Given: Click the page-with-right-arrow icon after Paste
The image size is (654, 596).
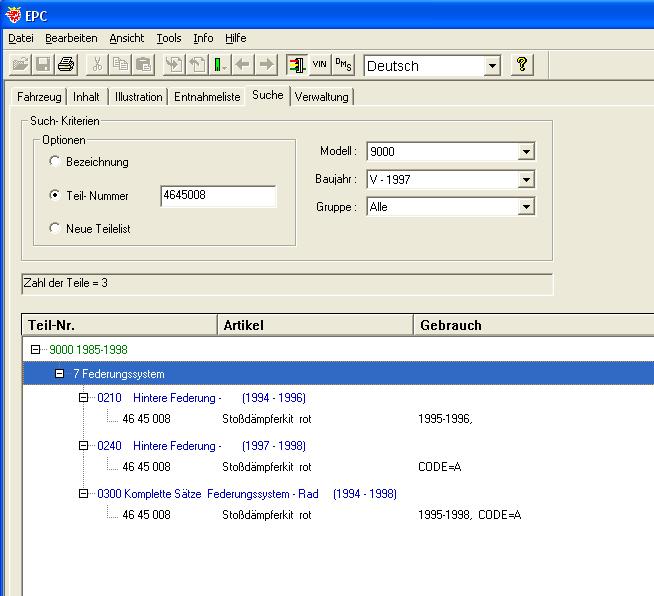Looking at the screenshot, I should point(174,65).
